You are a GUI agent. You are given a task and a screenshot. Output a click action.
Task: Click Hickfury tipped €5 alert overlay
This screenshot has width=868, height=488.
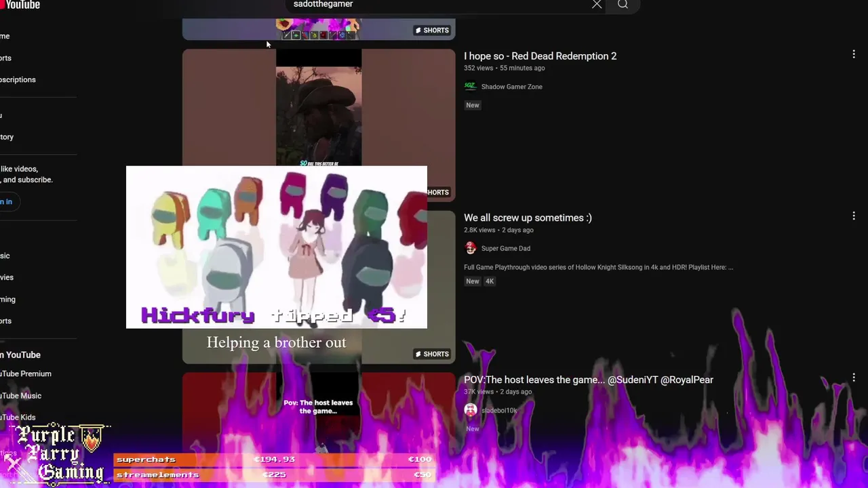277,247
